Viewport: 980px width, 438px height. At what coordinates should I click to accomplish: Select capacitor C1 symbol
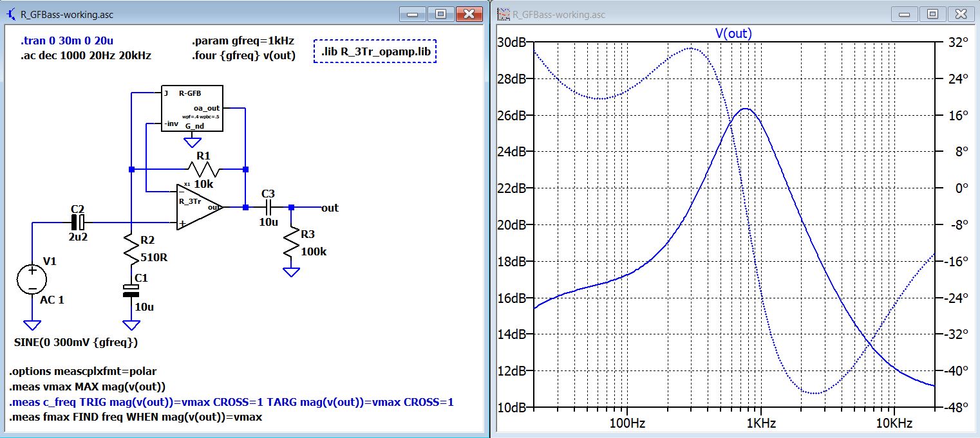pyautogui.click(x=131, y=291)
